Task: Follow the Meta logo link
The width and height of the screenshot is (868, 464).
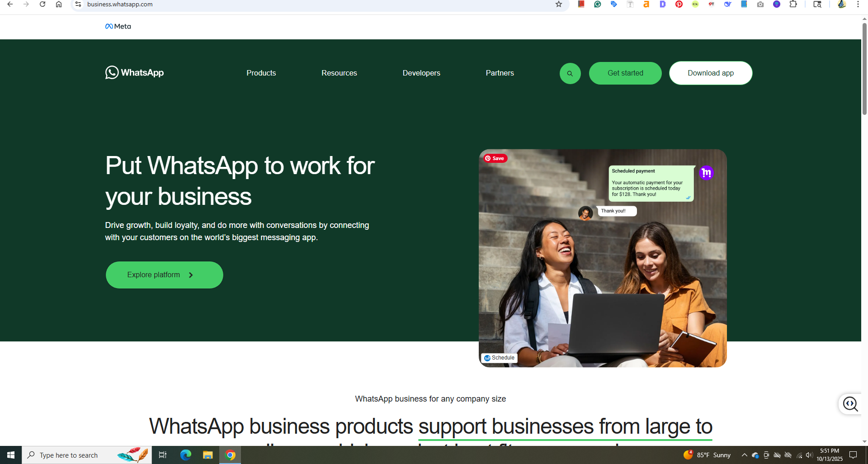Action: click(x=118, y=27)
